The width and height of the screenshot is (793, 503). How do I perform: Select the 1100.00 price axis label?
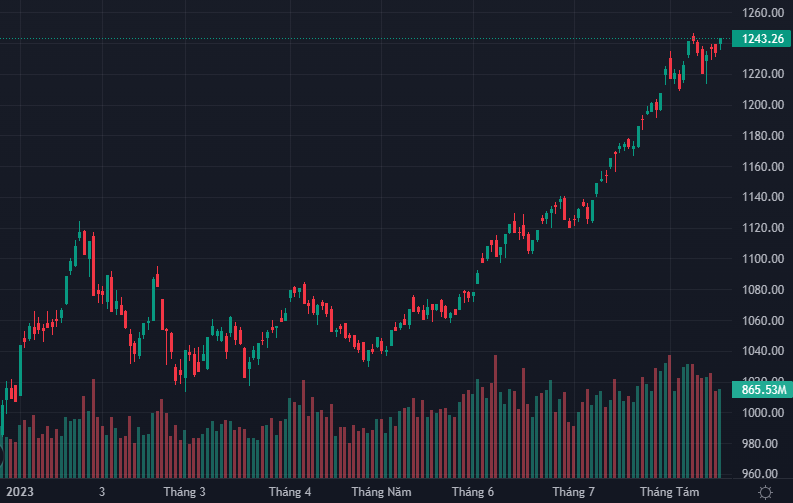[763, 258]
